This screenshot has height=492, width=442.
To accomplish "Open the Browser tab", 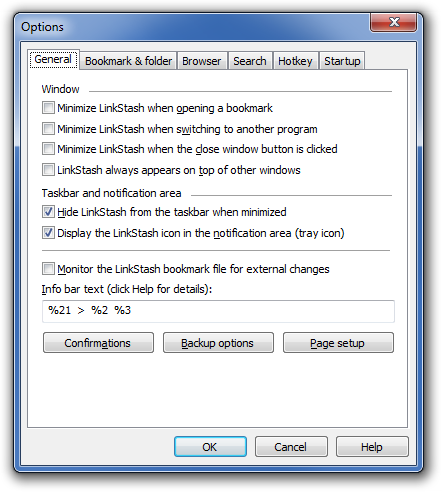I will (x=202, y=61).
